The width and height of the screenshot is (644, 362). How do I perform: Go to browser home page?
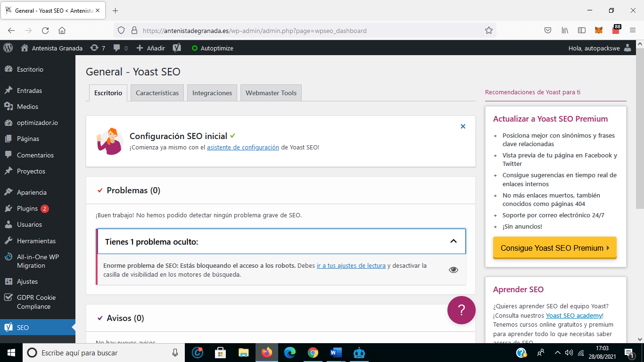pyautogui.click(x=62, y=31)
